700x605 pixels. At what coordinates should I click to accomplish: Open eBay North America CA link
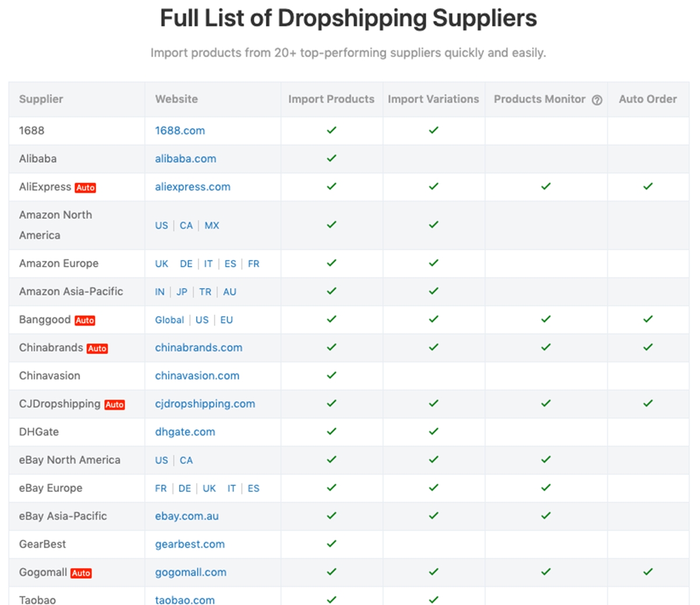pyautogui.click(x=186, y=460)
